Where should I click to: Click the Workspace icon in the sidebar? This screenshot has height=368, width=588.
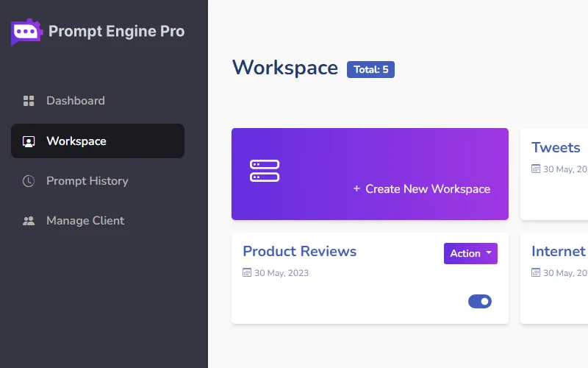[x=29, y=141]
